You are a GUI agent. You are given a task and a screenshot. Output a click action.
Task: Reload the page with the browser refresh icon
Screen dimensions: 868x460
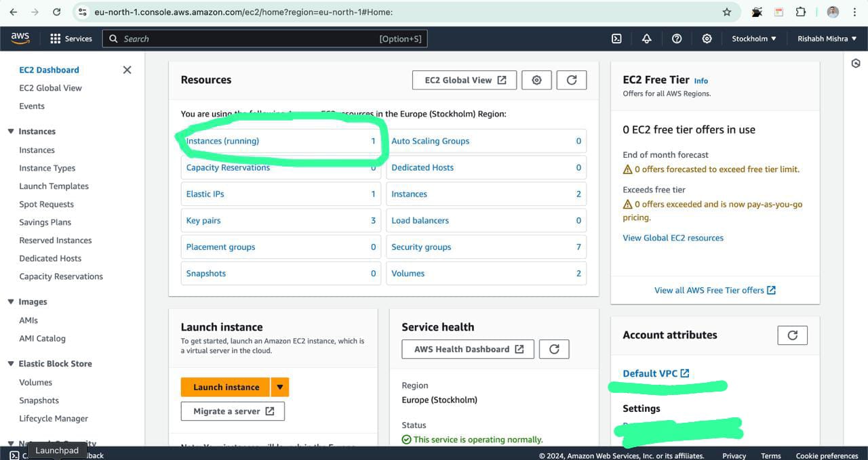pos(57,12)
